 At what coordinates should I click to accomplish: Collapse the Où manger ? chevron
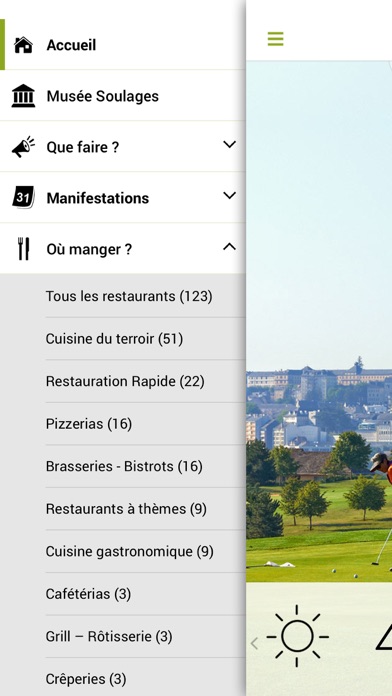(229, 246)
